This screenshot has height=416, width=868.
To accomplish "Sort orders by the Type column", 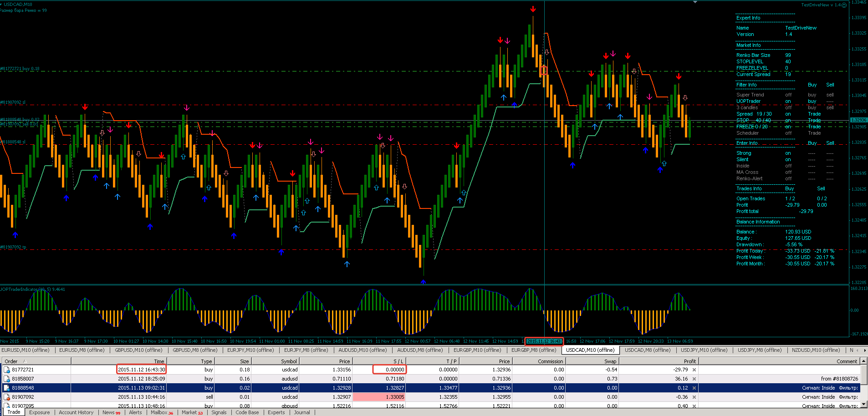I will (x=190, y=361).
